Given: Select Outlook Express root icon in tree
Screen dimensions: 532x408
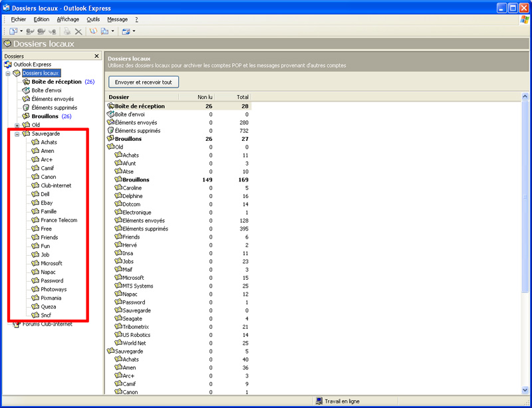Looking at the screenshot, I should point(8,64).
